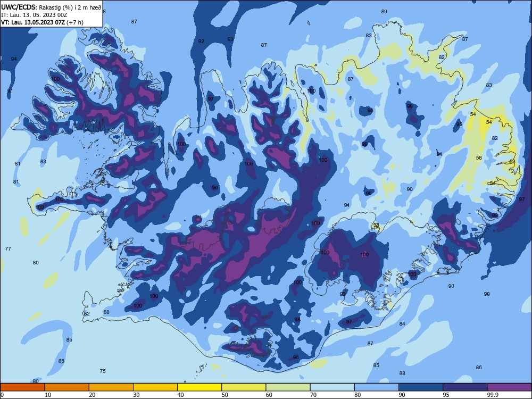Pick the medium blue 80–90 legend swatch

[377, 387]
